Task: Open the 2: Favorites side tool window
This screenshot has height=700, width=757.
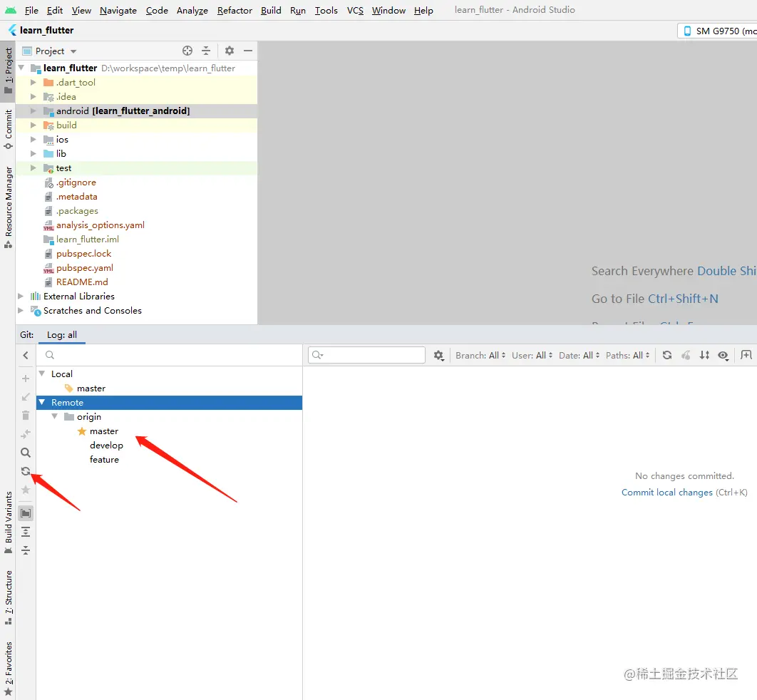Action: [9, 669]
